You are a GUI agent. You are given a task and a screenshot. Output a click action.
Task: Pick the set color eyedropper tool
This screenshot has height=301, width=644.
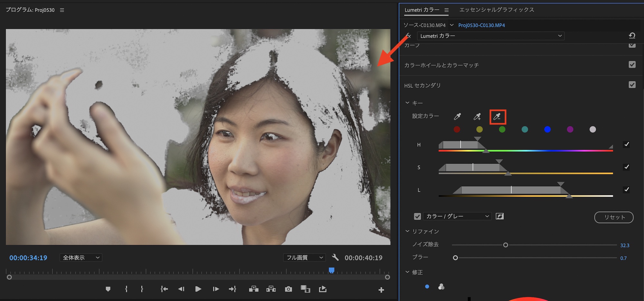[457, 117]
